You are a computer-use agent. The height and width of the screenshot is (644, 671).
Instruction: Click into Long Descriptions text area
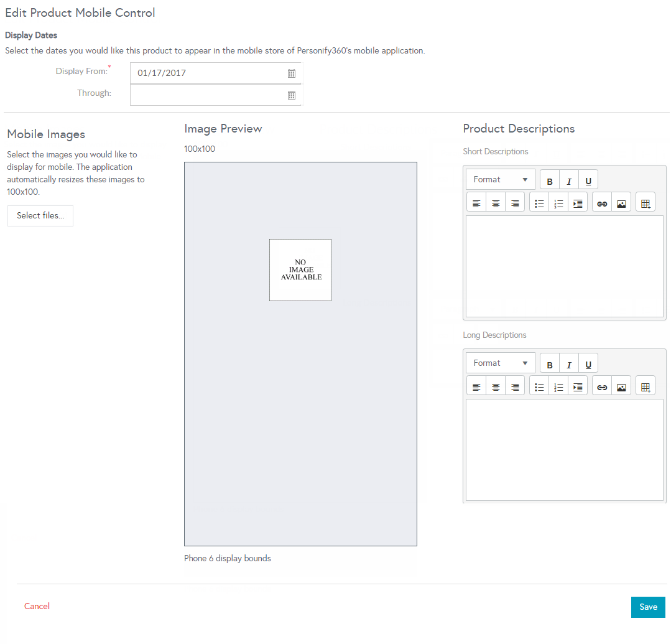pos(565,450)
